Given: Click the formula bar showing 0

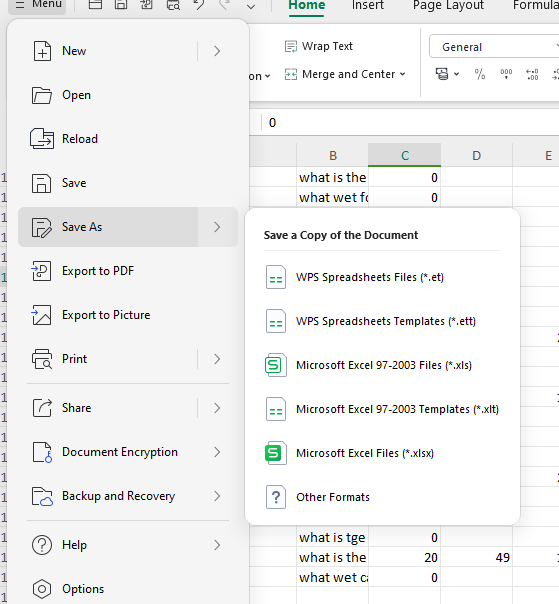Looking at the screenshot, I should pos(410,123).
